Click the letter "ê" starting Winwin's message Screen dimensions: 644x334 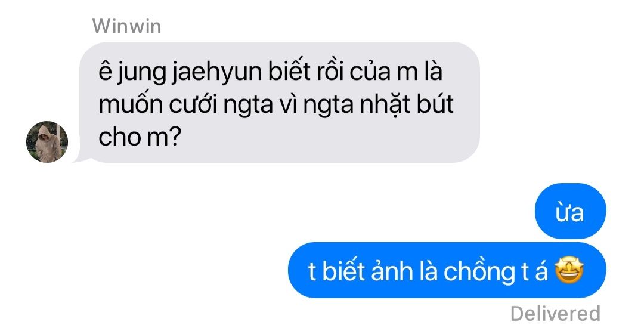coord(105,71)
